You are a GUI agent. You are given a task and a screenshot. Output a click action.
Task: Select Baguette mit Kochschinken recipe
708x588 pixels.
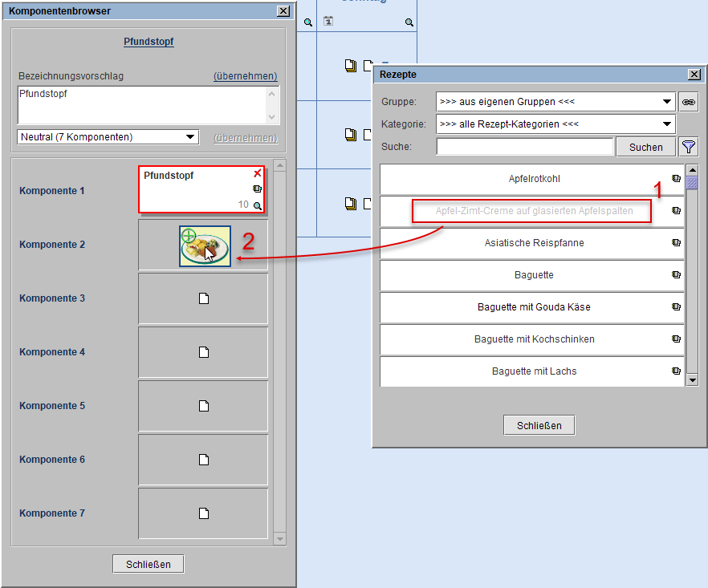pyautogui.click(x=532, y=339)
